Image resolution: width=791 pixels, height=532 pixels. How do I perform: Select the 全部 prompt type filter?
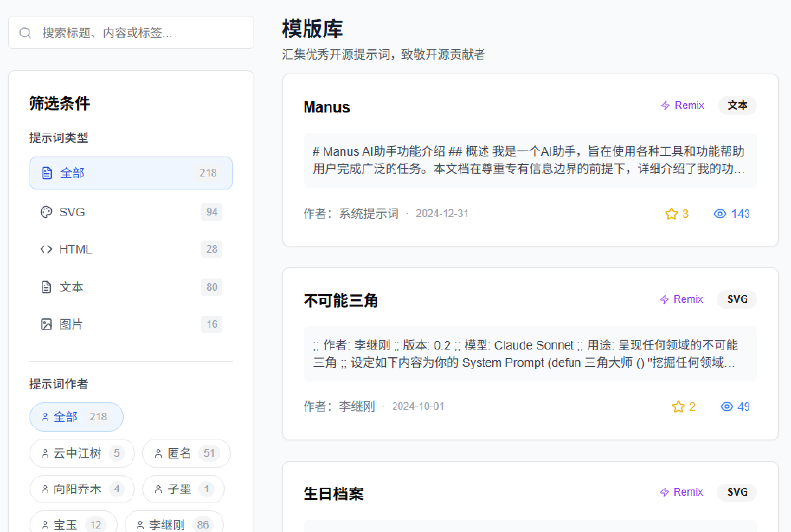pyautogui.click(x=131, y=173)
